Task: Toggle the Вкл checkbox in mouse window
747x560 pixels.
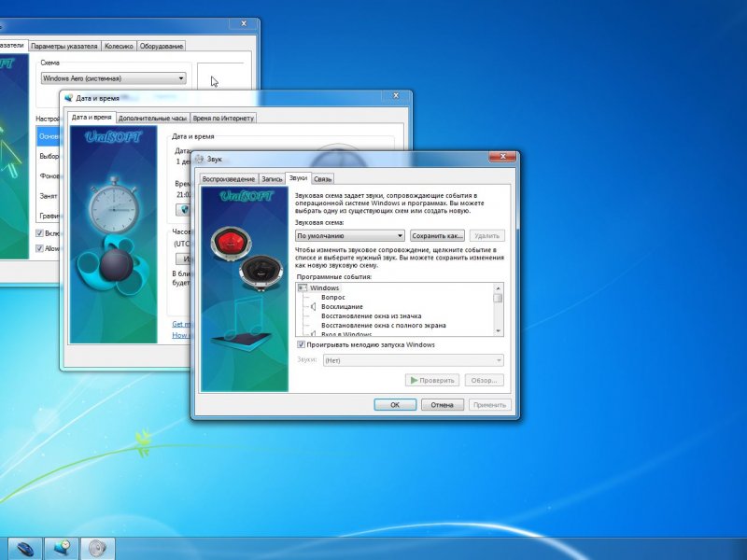Action: pos(40,232)
